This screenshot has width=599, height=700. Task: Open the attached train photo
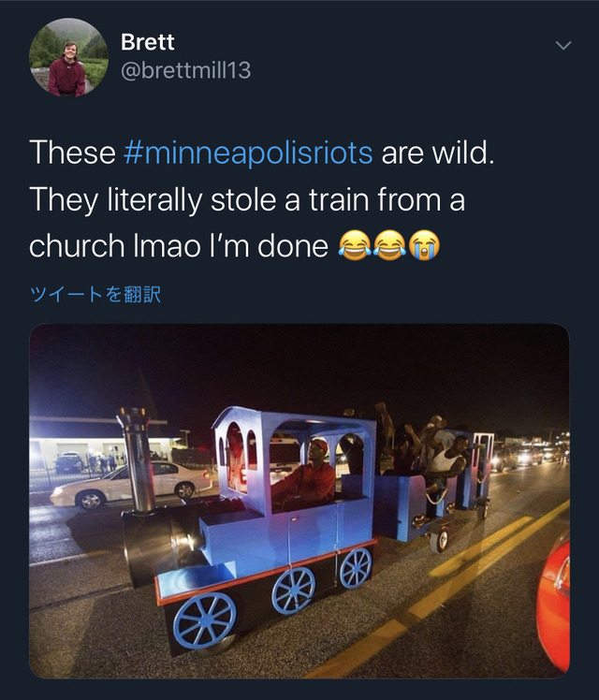pyautogui.click(x=299, y=501)
